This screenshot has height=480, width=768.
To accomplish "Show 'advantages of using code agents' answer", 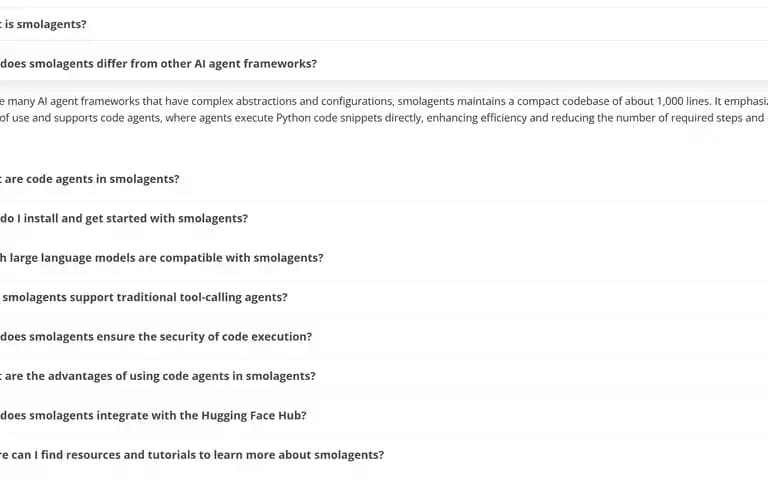I will click(x=384, y=376).
